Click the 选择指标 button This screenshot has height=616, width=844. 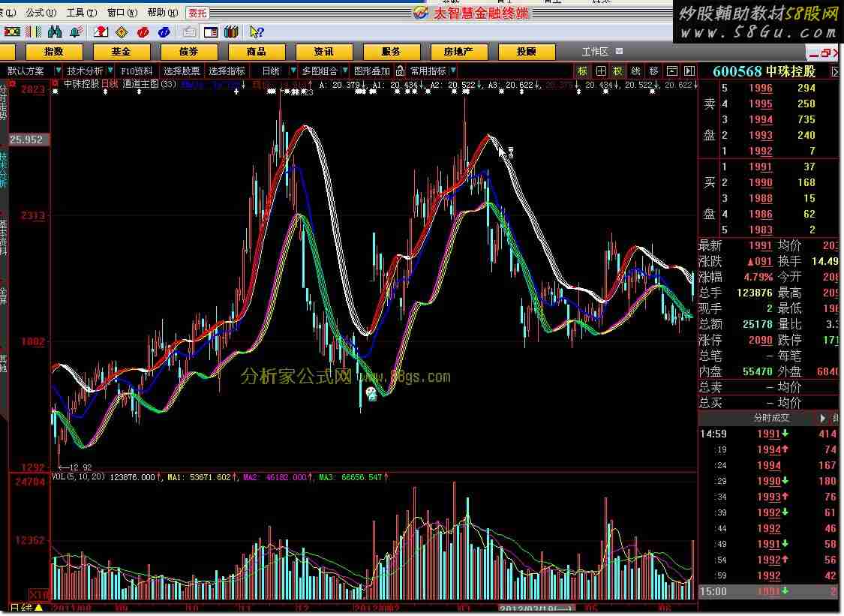click(x=227, y=71)
